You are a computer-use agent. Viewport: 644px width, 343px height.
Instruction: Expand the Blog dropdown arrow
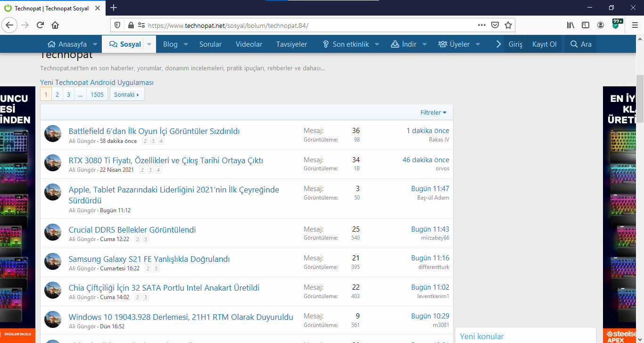click(186, 44)
